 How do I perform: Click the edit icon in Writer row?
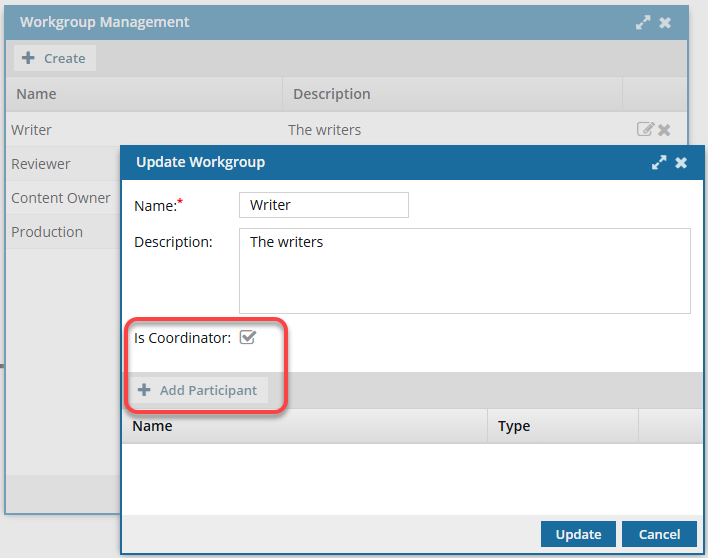pos(645,129)
